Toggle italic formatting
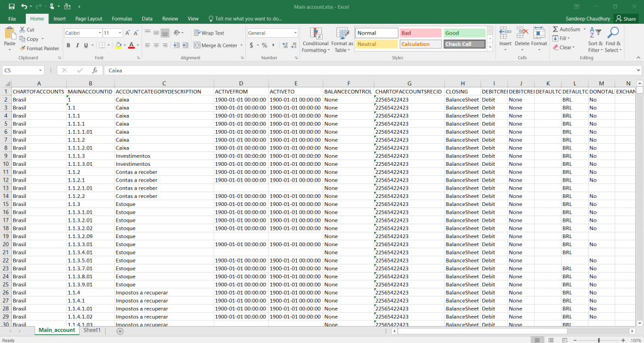The image size is (644, 343). (x=77, y=45)
